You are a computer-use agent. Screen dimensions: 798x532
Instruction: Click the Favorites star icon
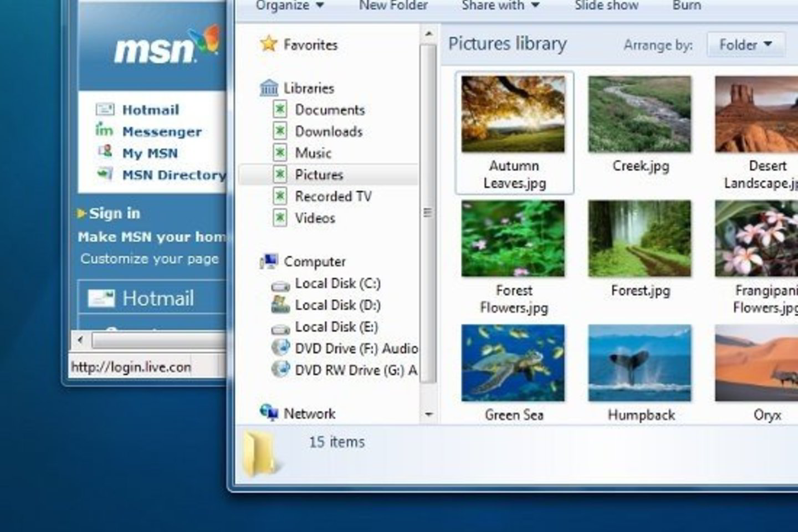(269, 44)
